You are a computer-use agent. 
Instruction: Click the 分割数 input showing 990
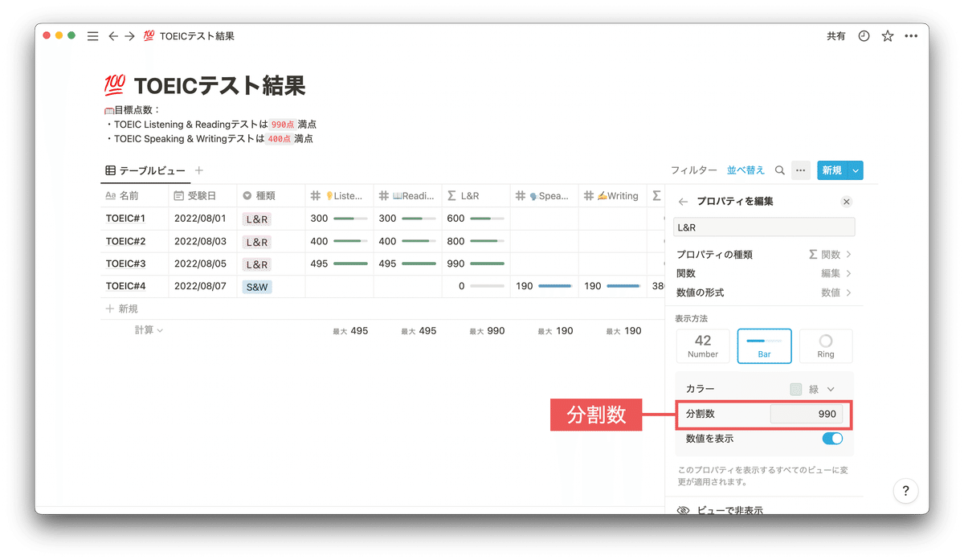click(x=807, y=414)
